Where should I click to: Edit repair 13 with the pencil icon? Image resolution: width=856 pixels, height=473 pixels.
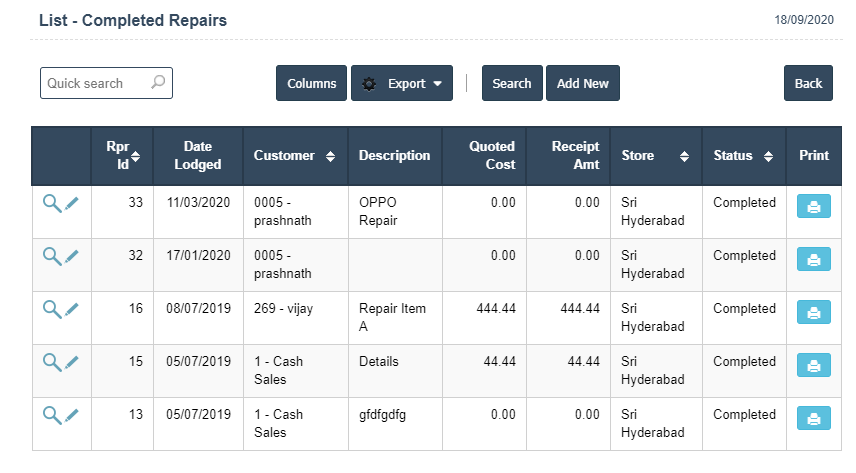tap(72, 416)
